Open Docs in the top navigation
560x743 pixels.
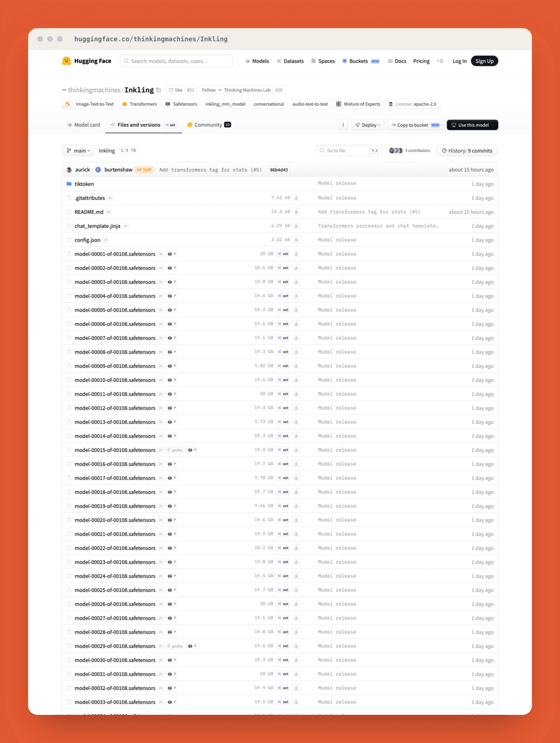click(x=397, y=61)
